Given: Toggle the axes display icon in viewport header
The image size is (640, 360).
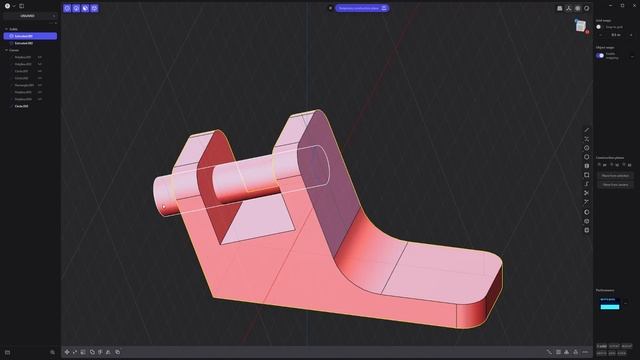Looking at the screenshot, I should [569, 8].
